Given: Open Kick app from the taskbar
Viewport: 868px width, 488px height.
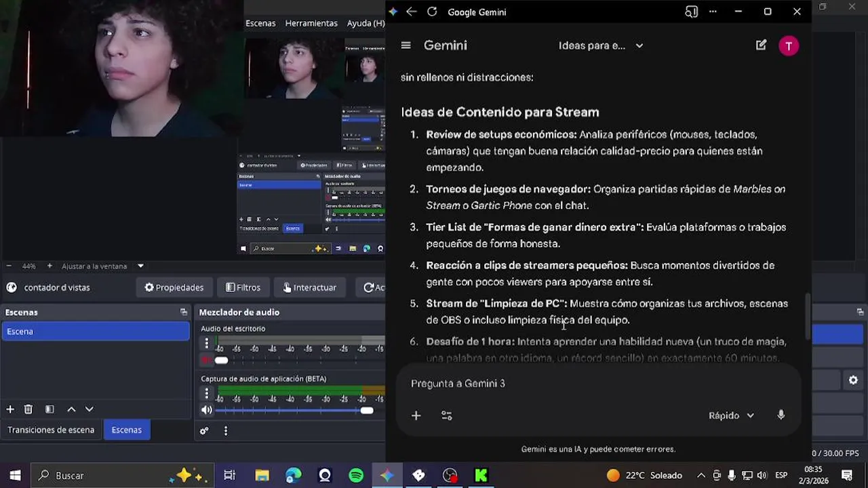Looking at the screenshot, I should pos(481,476).
